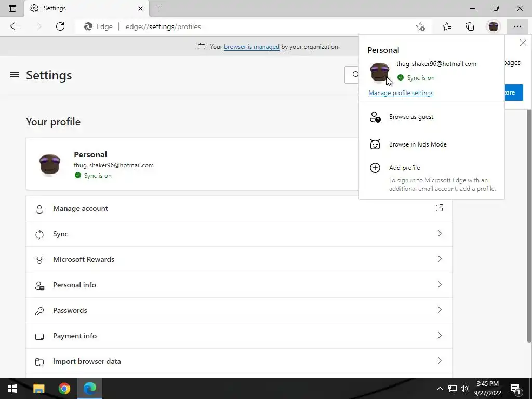Expand Passwords chevron arrow
This screenshot has height=399, width=532.
(440, 310)
